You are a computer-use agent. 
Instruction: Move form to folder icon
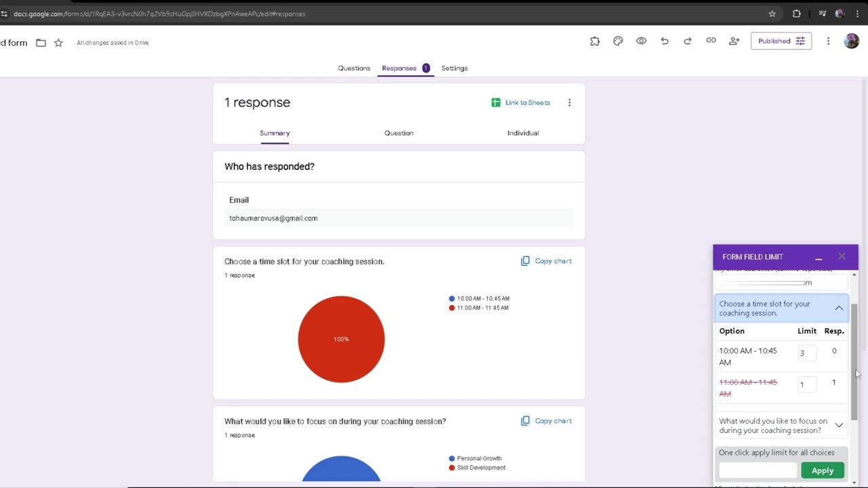tap(41, 43)
